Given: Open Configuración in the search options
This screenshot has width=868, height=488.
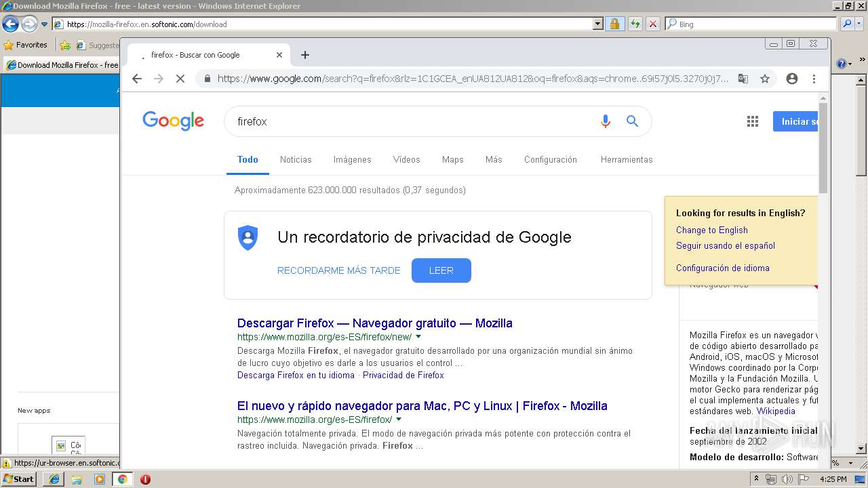Looking at the screenshot, I should (x=550, y=160).
